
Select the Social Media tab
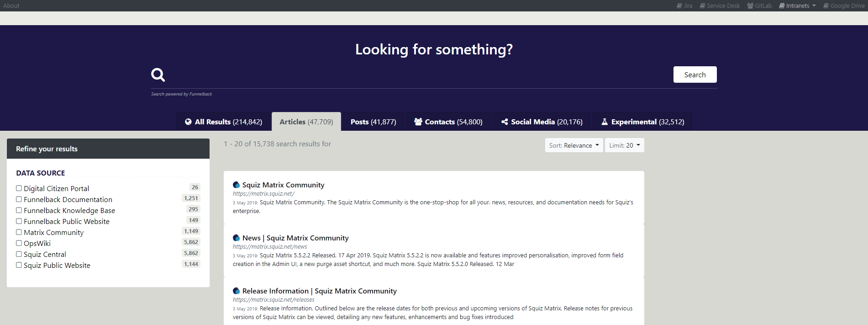point(542,122)
